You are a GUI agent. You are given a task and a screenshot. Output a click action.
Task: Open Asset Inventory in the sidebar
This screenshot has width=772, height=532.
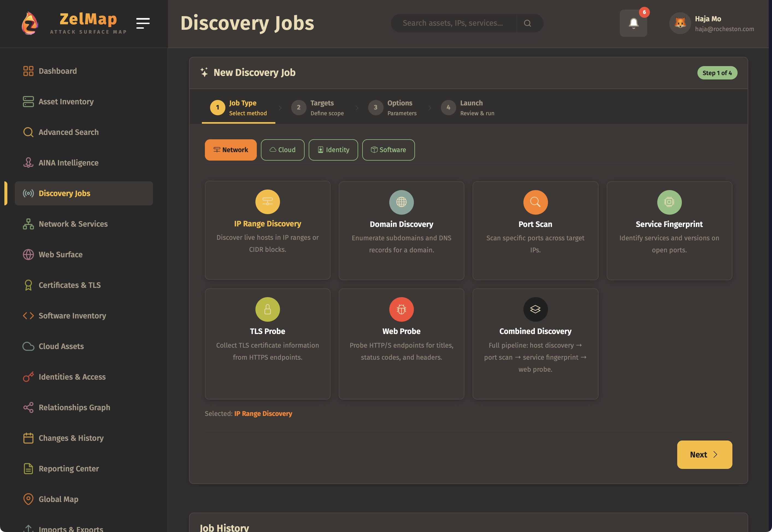pyautogui.click(x=66, y=102)
